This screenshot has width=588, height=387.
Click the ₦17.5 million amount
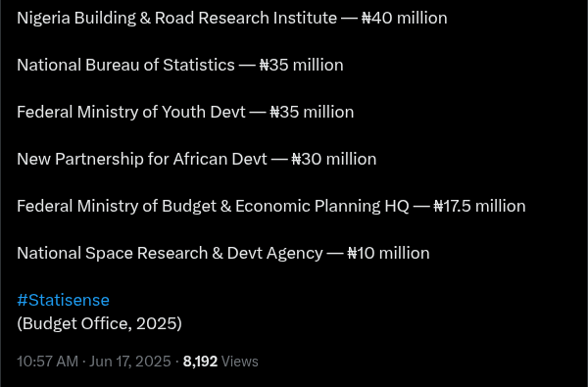[x=479, y=207]
